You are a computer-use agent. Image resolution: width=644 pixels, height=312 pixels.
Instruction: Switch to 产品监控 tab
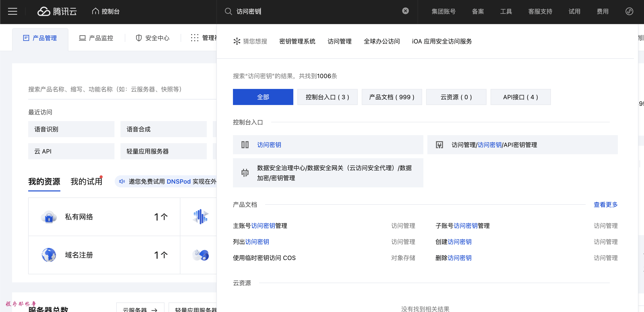tap(96, 38)
